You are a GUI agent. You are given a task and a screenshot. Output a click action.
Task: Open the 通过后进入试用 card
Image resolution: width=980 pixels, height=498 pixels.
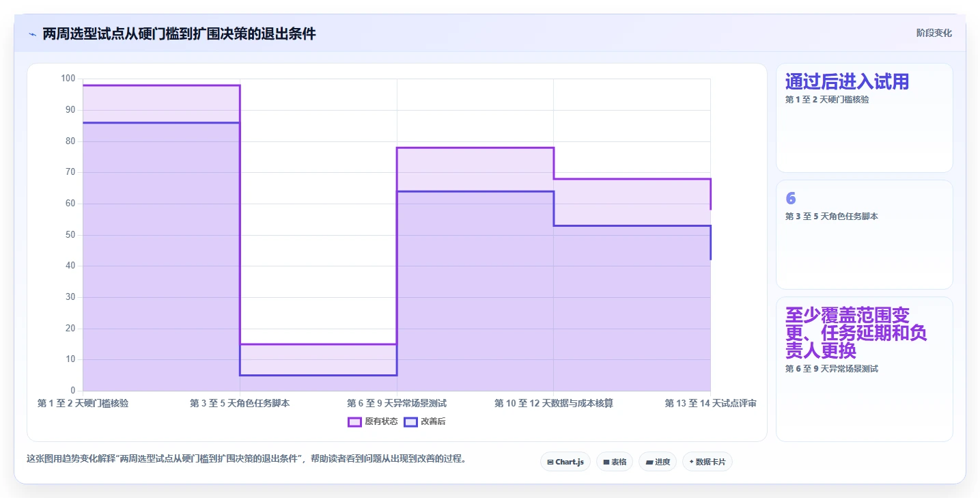pos(865,118)
